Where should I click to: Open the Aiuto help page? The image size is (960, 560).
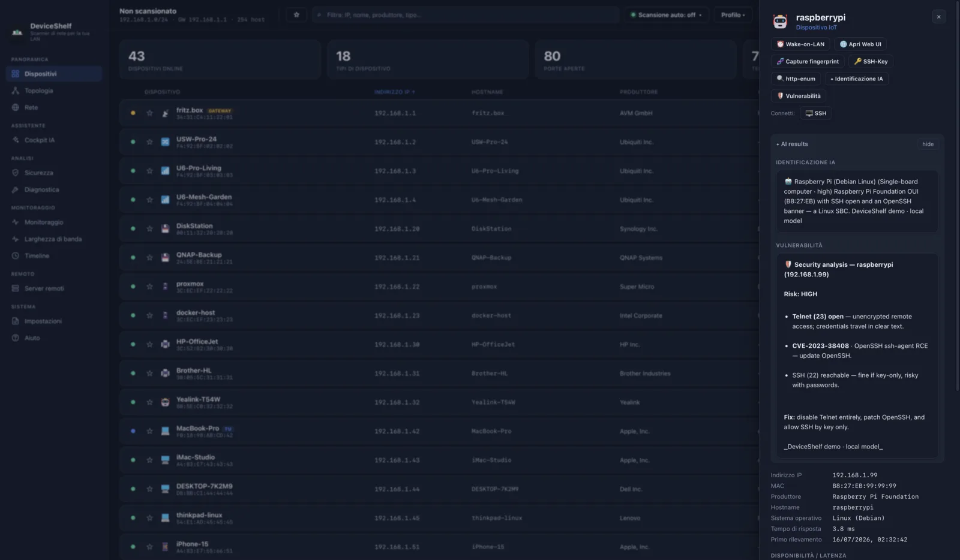coord(54,338)
